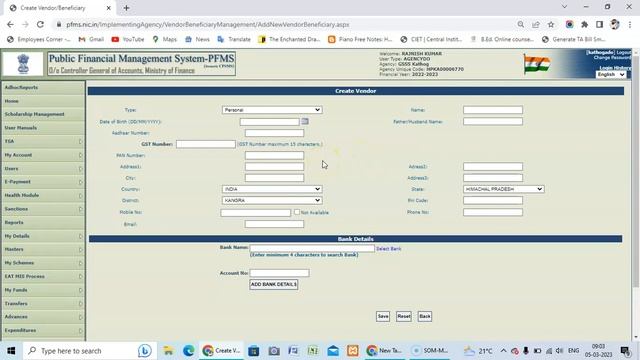Viewport: 640px width, 360px height.
Task: Click the browser reload page icon
Action: click(40, 24)
